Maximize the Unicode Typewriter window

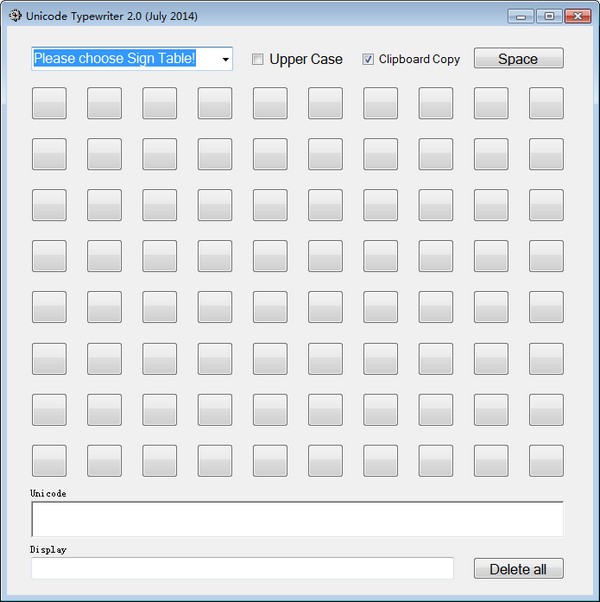[x=549, y=16]
